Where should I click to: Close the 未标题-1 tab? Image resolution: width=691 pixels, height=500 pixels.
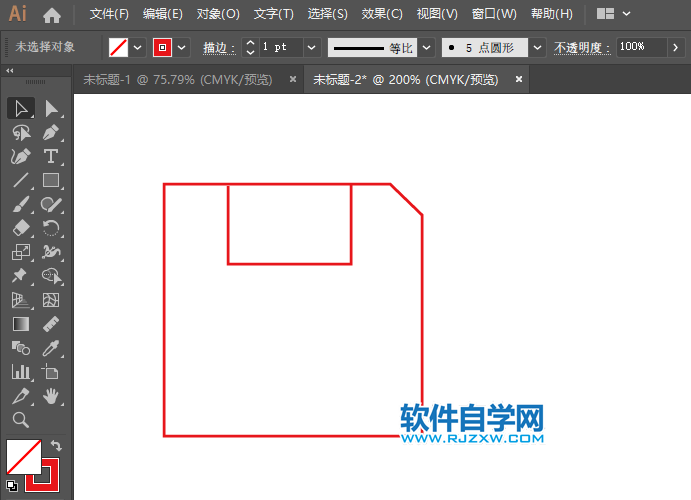[293, 79]
